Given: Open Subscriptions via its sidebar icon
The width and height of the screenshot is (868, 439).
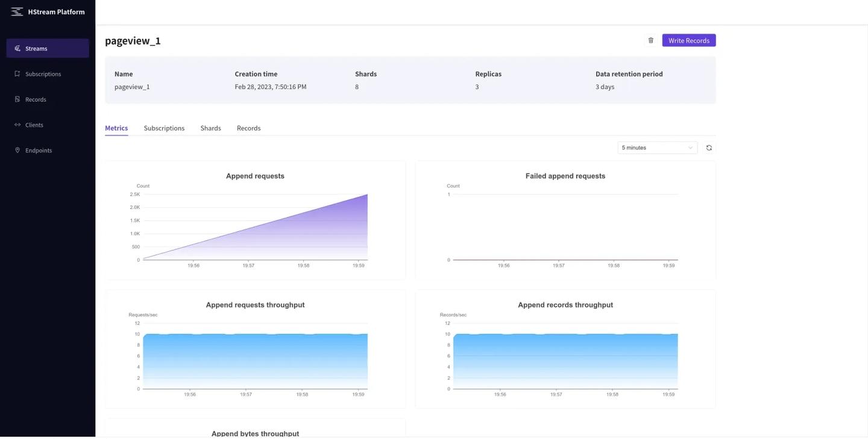Looking at the screenshot, I should point(16,72).
